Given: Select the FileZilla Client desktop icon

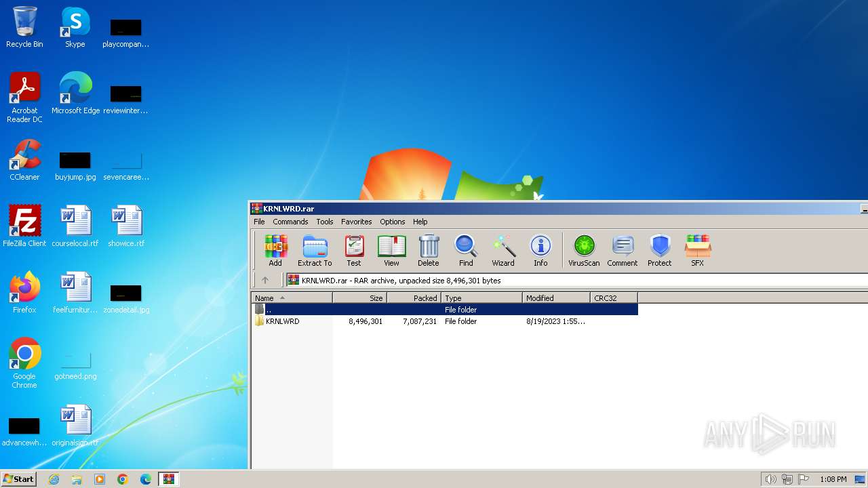Looking at the screenshot, I should [24, 226].
